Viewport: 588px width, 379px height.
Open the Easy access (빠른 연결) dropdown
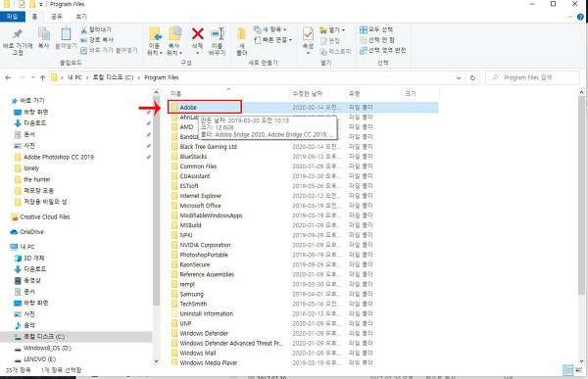pos(273,40)
